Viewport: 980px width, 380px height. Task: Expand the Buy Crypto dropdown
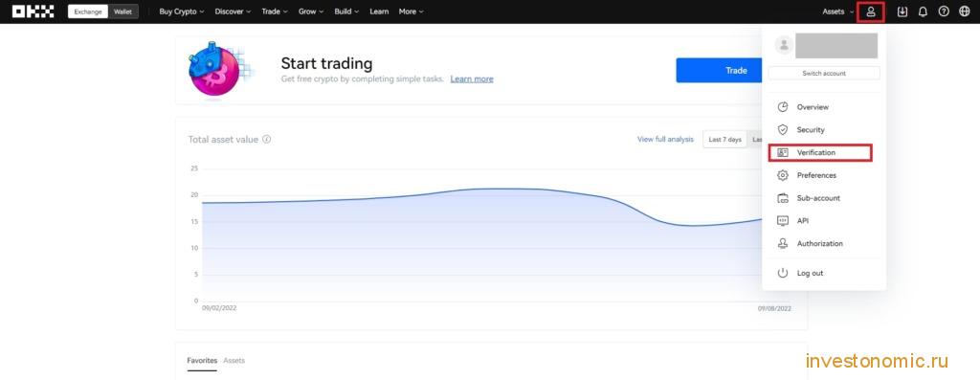pos(181,11)
